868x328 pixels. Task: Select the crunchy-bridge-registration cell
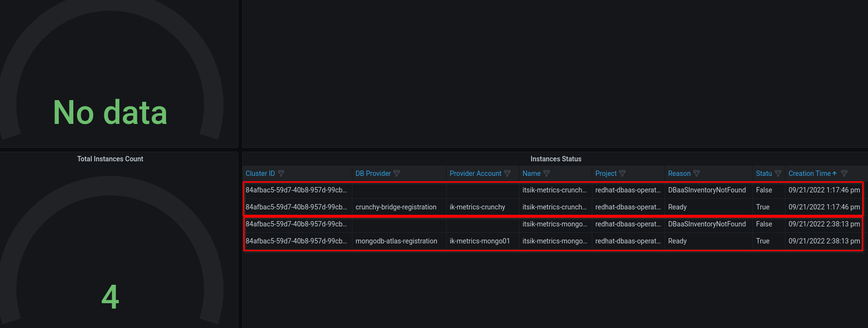(396, 207)
